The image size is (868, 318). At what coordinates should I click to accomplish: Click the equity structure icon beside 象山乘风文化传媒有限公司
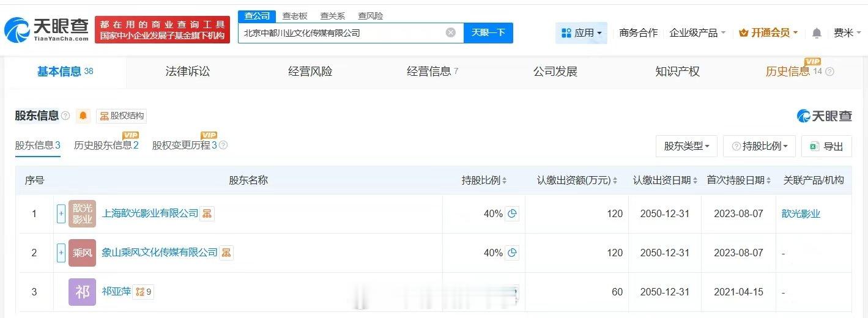226,253
